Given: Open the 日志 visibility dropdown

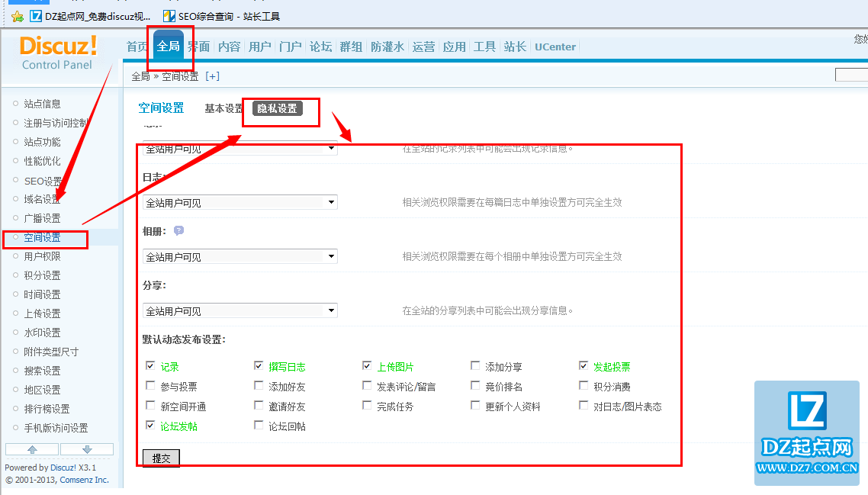Looking at the screenshot, I should (240, 203).
